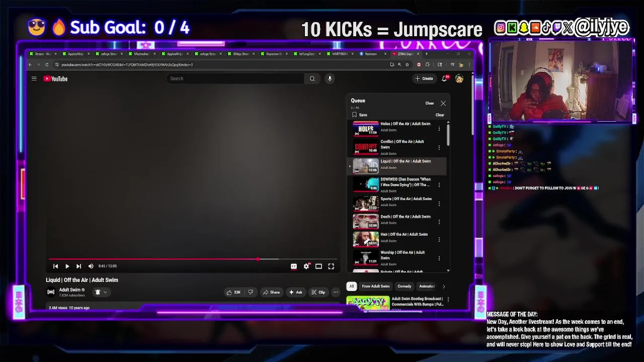Go back with browser back arrow

(x=30, y=64)
